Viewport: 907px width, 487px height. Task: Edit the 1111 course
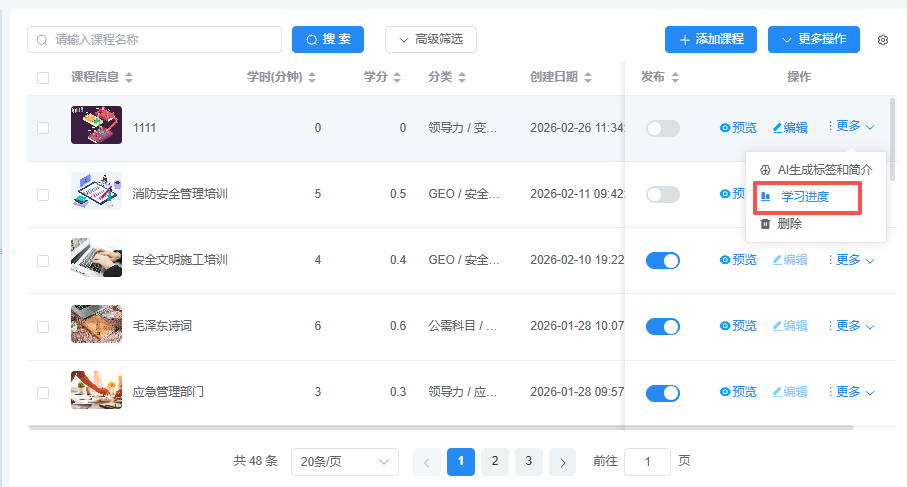pos(790,128)
